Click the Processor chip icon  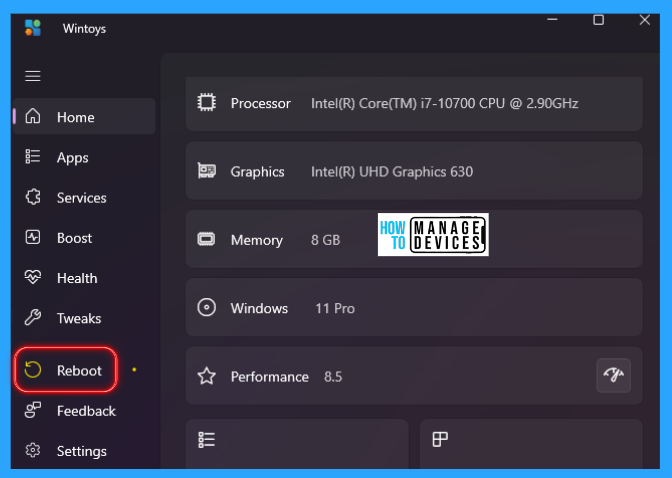tap(207, 103)
